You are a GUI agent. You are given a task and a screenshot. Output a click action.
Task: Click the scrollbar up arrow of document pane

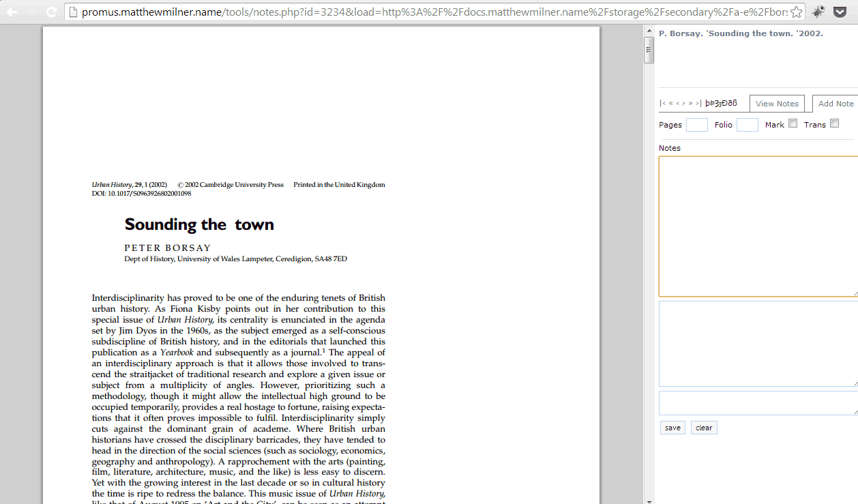tap(649, 30)
